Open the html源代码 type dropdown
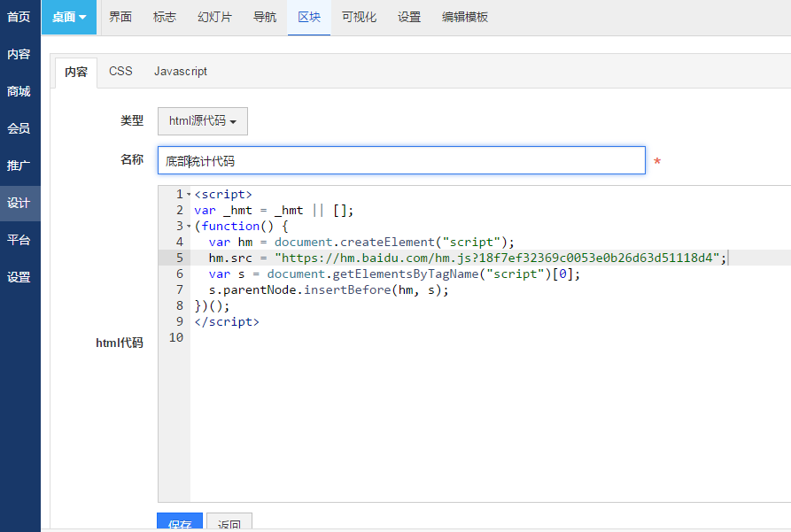Image resolution: width=791 pixels, height=532 pixels. pyautogui.click(x=203, y=121)
